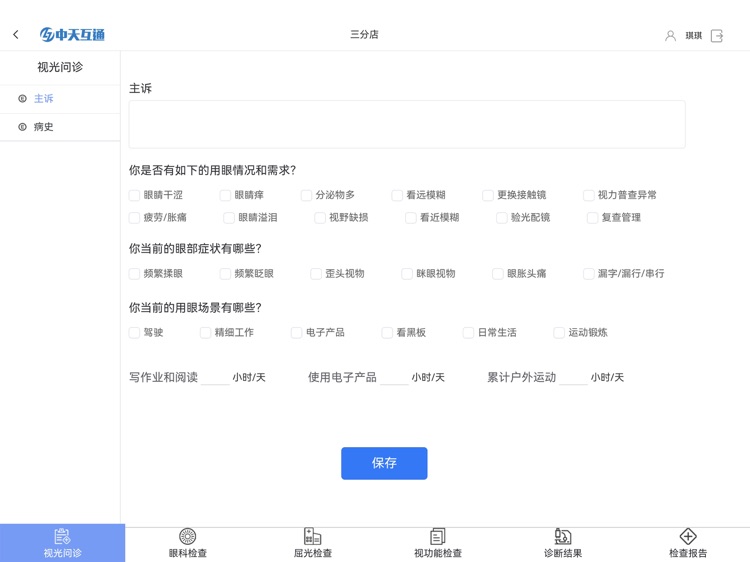Click the 中天互通 logo
The image size is (750, 562).
pos(72,34)
